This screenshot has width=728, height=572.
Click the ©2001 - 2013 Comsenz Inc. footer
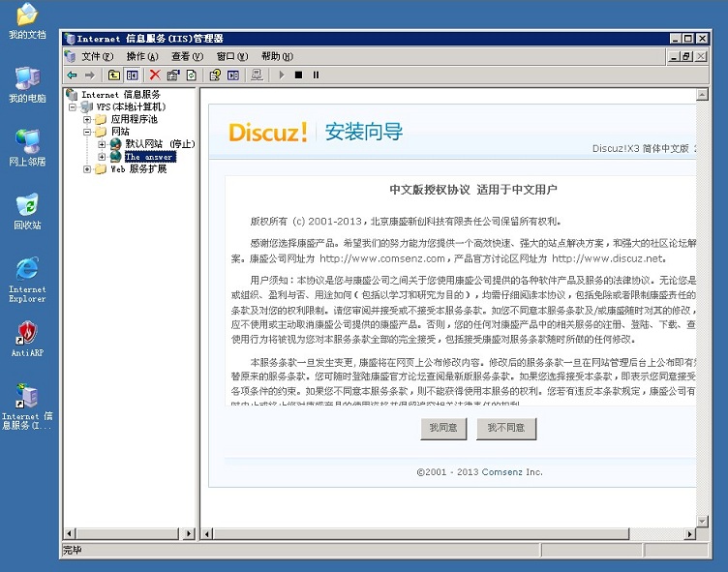coord(479,472)
